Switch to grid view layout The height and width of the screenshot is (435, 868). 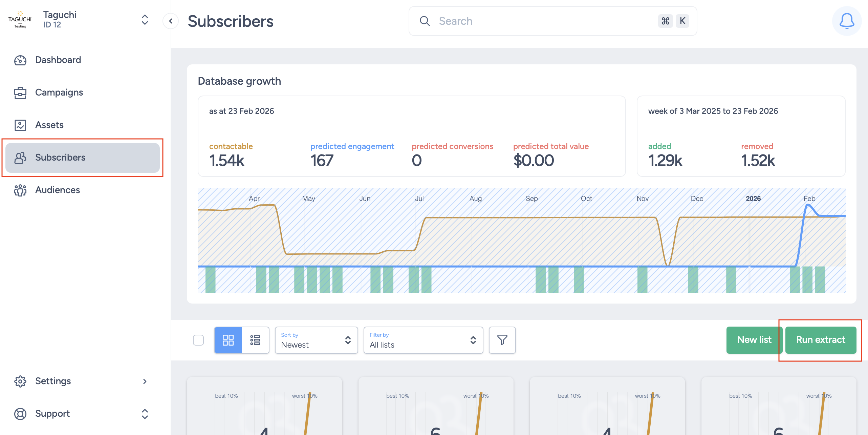point(228,340)
